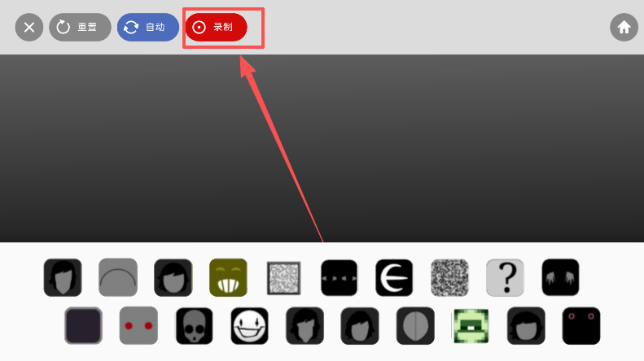This screenshot has height=361, width=644.
Task: Pick the gray split oval face icon
Action: 415,326
